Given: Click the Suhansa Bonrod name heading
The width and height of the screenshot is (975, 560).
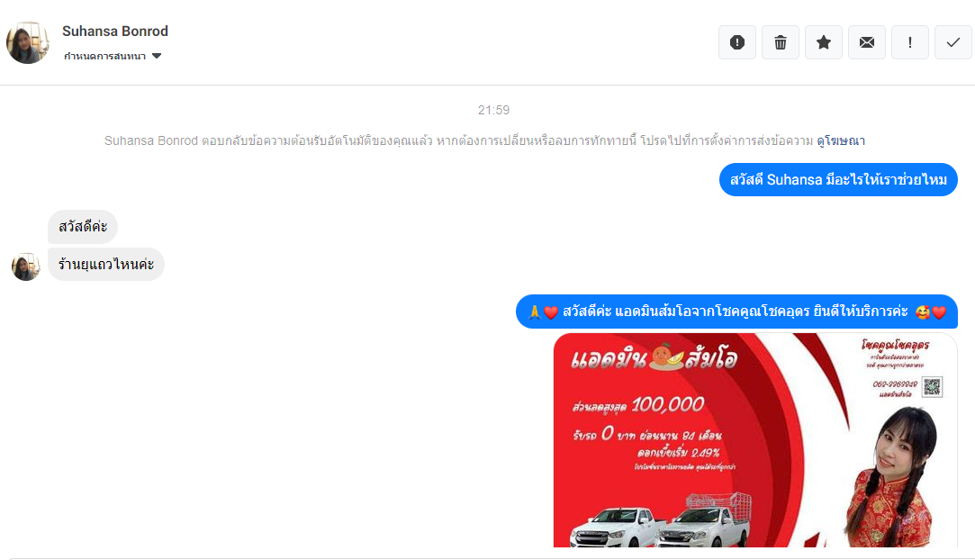Looking at the screenshot, I should pos(115,32).
